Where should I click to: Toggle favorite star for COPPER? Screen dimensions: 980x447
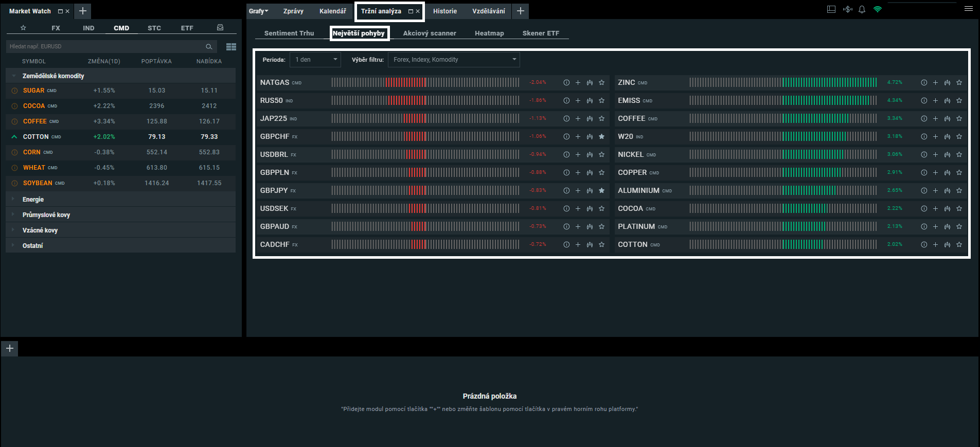click(x=959, y=172)
